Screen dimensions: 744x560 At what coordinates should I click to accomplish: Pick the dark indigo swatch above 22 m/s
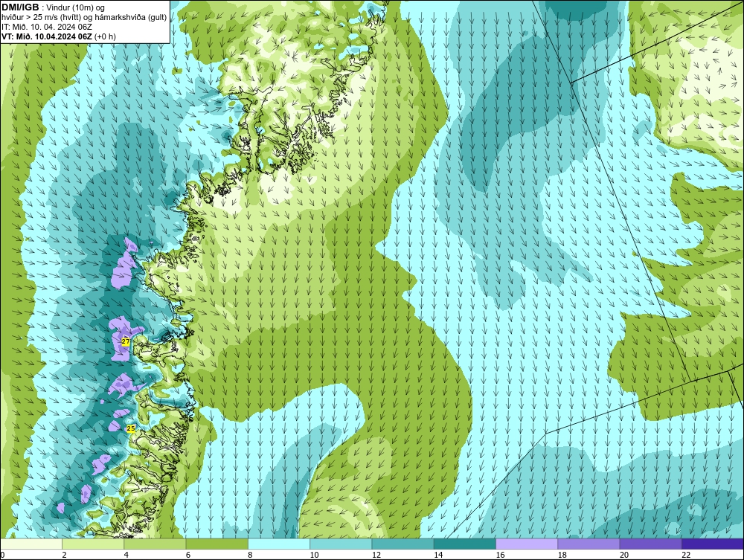[x=713, y=544]
